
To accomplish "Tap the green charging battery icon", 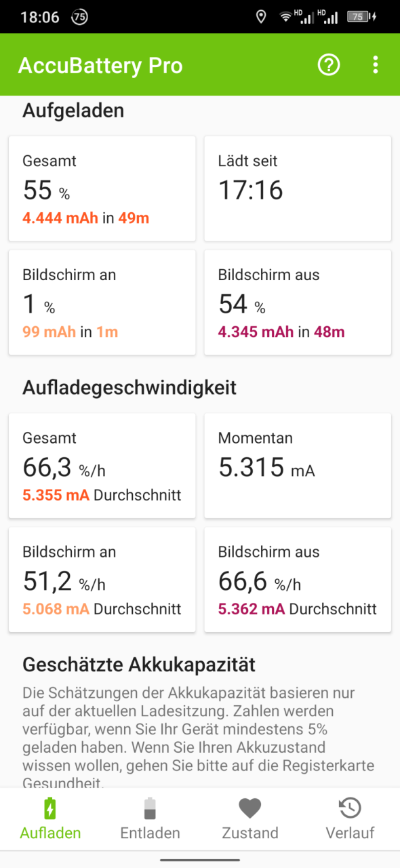I will [50, 808].
